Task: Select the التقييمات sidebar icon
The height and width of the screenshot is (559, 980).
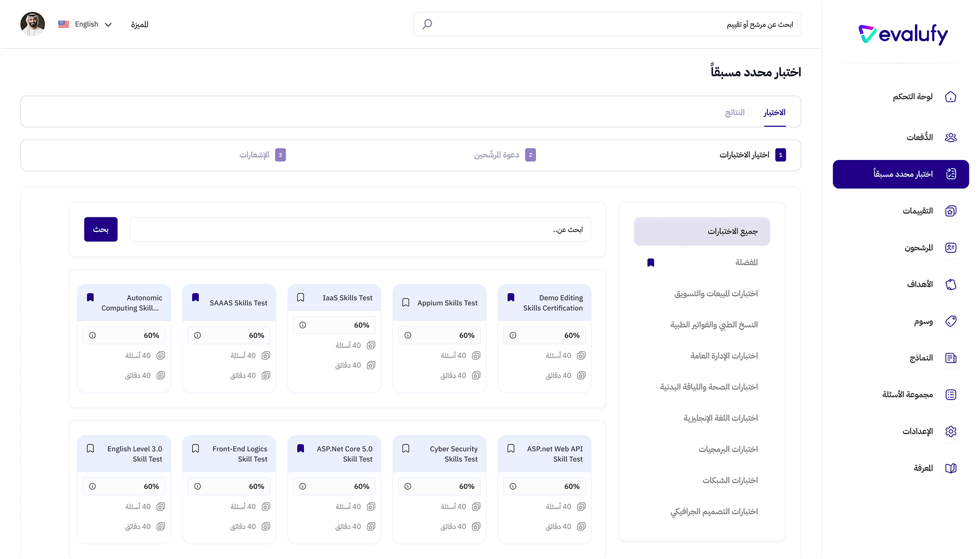Action: tap(951, 211)
